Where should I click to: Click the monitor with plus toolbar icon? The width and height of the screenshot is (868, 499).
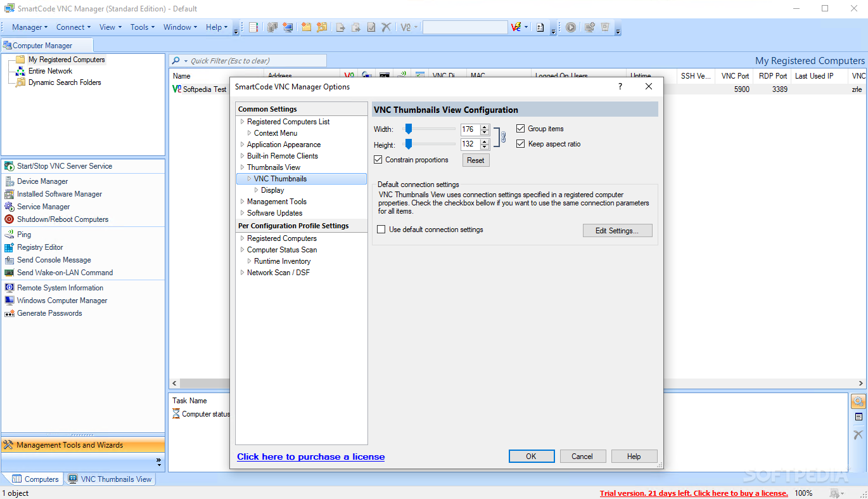589,27
